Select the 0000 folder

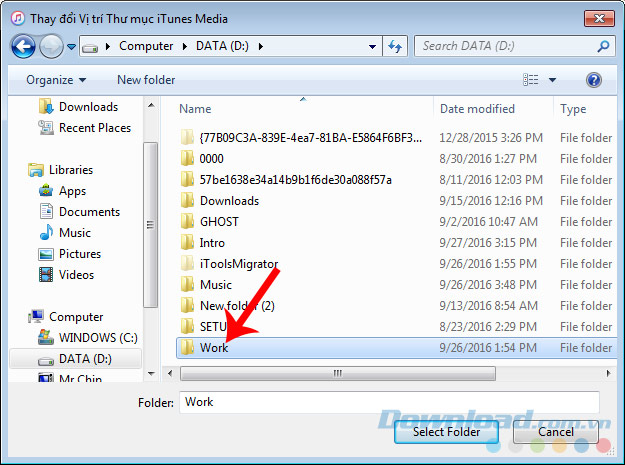coord(202,159)
